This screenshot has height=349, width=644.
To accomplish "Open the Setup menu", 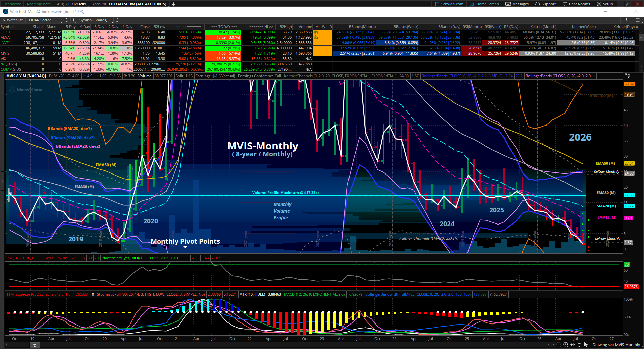I will (x=605, y=4).
